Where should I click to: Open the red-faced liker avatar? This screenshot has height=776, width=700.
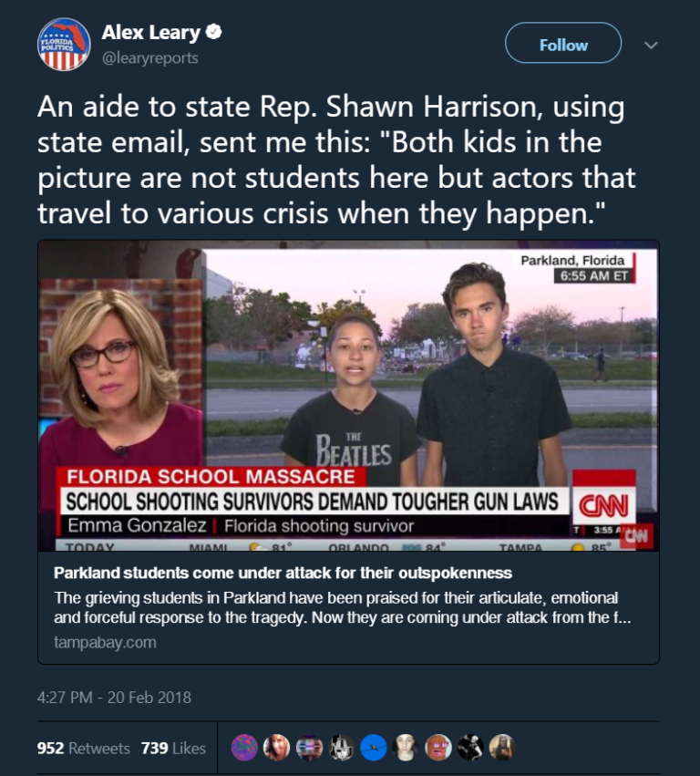point(437,748)
